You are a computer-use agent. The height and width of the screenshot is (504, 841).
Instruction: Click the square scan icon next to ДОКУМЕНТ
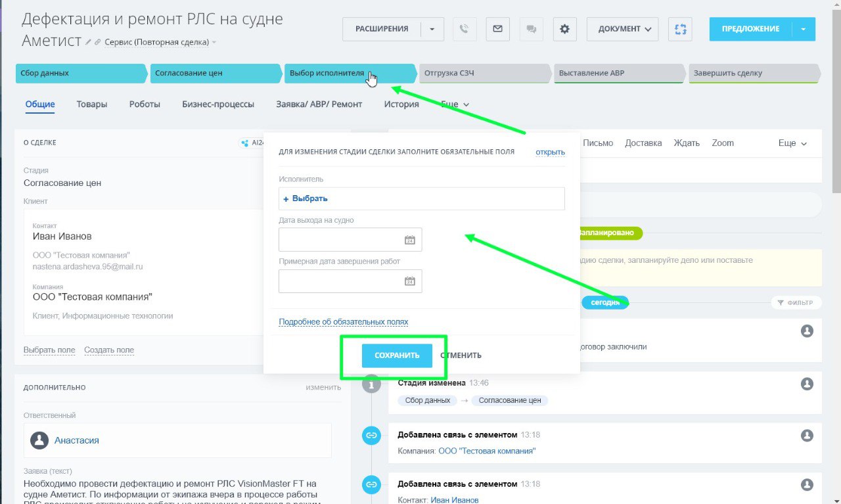point(680,29)
